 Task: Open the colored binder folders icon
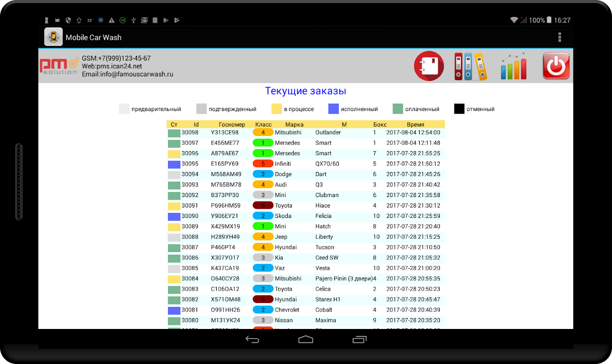click(x=470, y=66)
